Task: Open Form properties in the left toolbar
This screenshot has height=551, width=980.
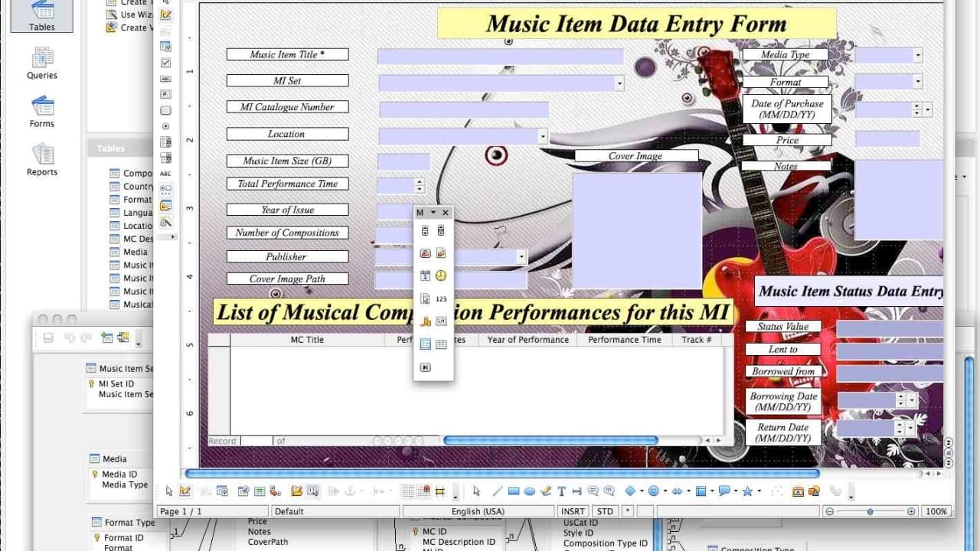Action: (165, 47)
